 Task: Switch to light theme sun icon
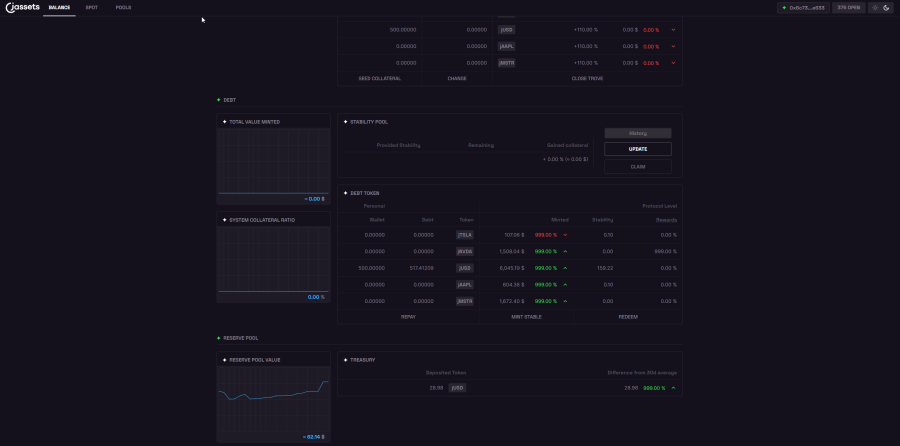tap(875, 7)
